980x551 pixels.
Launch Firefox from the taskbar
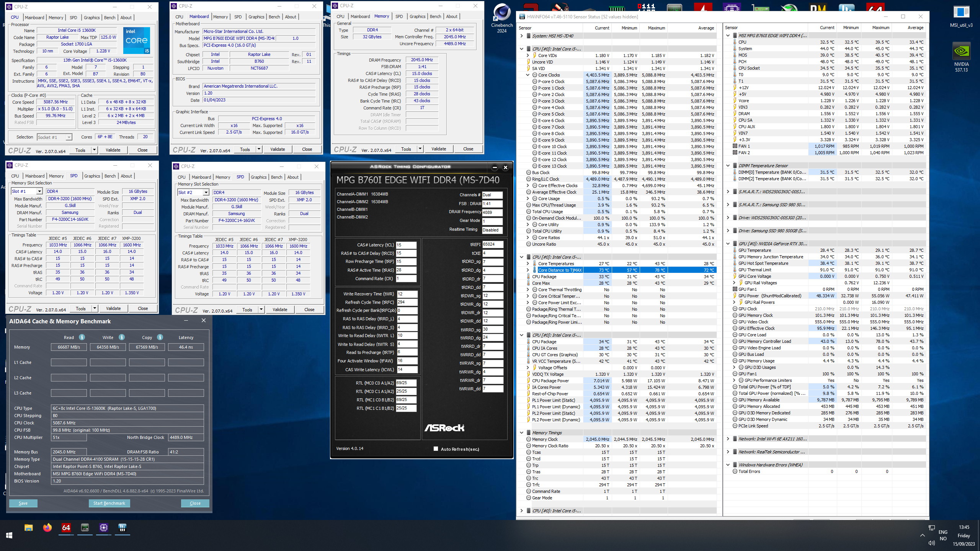coord(47,528)
